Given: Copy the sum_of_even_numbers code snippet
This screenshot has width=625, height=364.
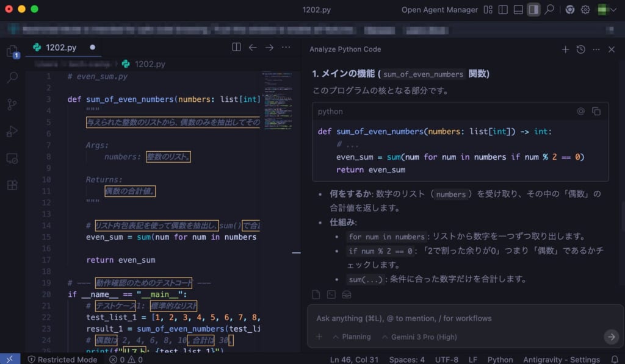Looking at the screenshot, I should point(596,112).
